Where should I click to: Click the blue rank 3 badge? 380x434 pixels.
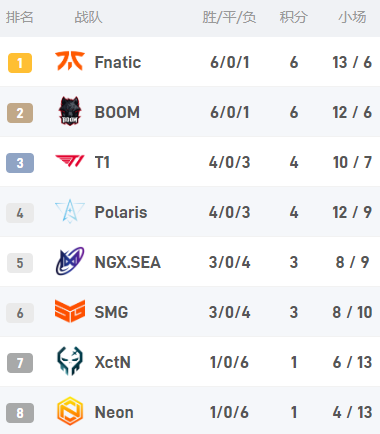(20, 163)
